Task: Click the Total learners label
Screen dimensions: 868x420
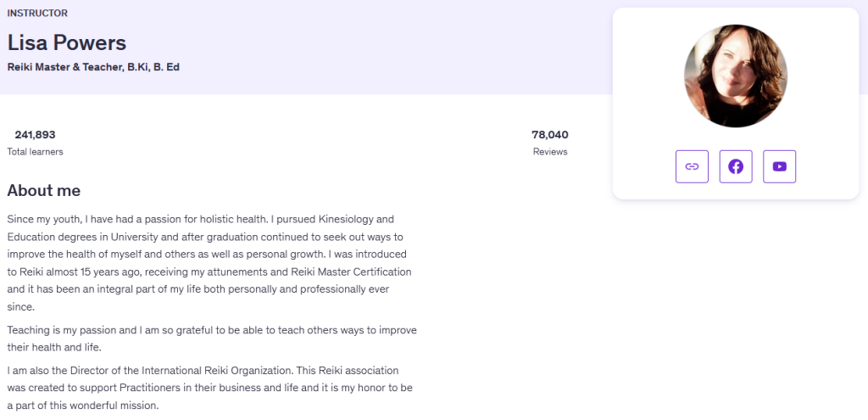Action: [x=35, y=152]
